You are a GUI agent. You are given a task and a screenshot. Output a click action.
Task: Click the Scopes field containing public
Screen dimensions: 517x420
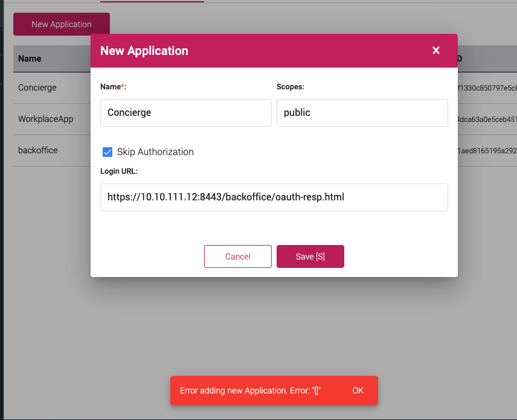362,113
